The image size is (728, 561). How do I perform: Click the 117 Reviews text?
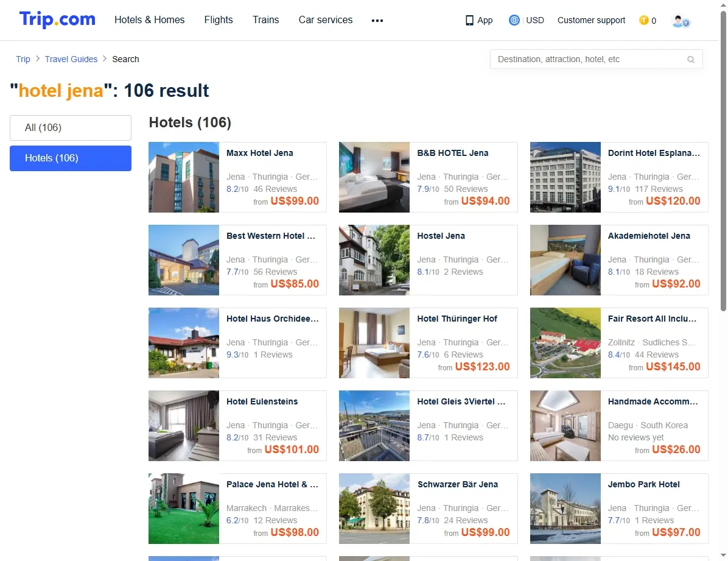click(659, 189)
